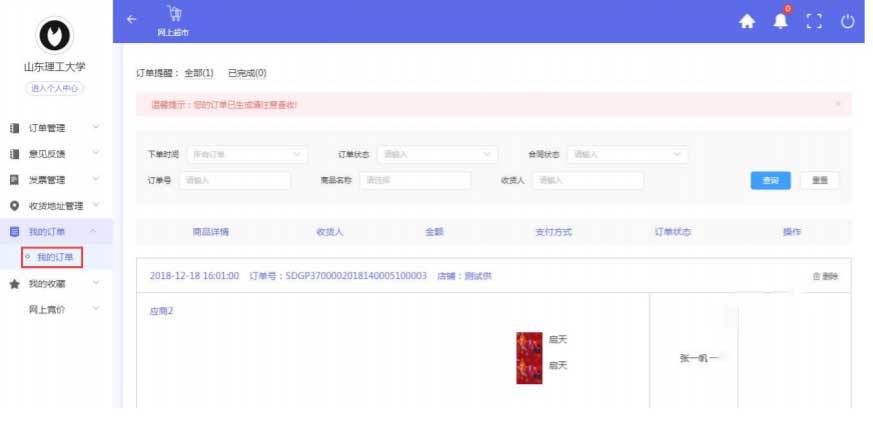Click the back arrow in header
Image resolution: width=873 pixels, height=428 pixels.
131,20
